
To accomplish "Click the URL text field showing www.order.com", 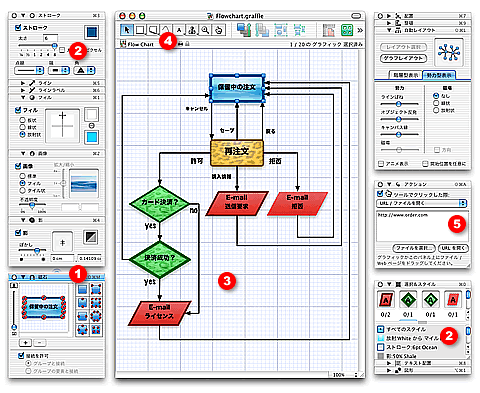I will point(422,226).
